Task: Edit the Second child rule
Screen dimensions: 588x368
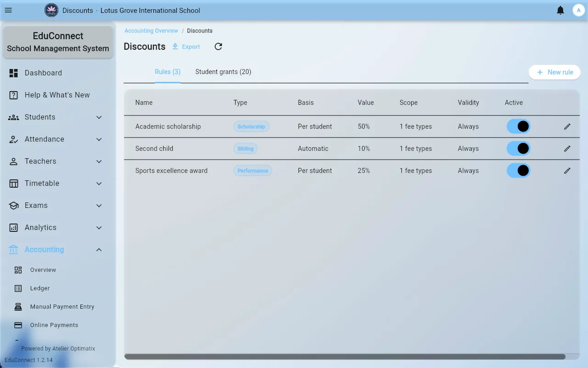Action: click(x=567, y=149)
